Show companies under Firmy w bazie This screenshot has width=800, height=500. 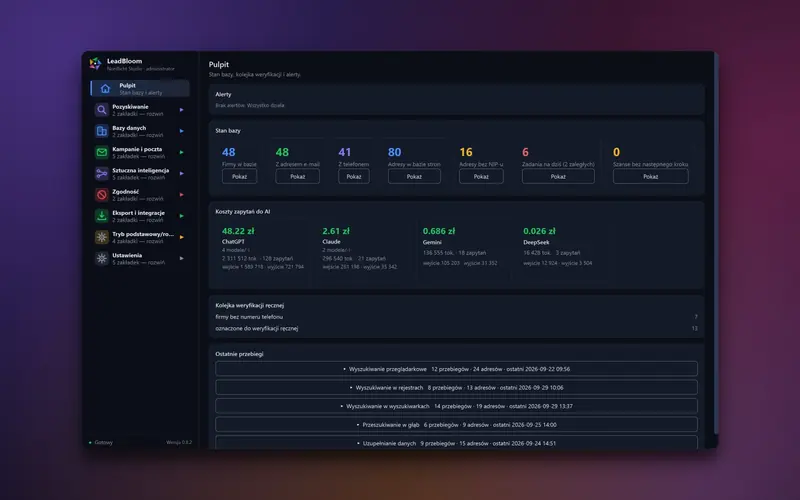coord(239,177)
